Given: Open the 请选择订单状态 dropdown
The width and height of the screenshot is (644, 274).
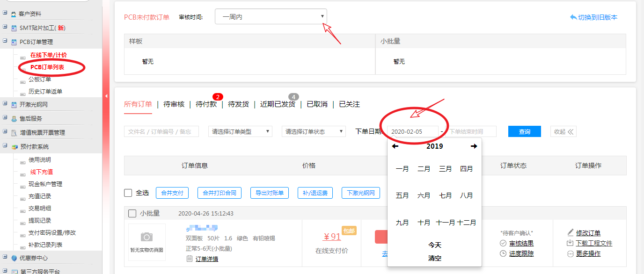Looking at the screenshot, I should (314, 131).
